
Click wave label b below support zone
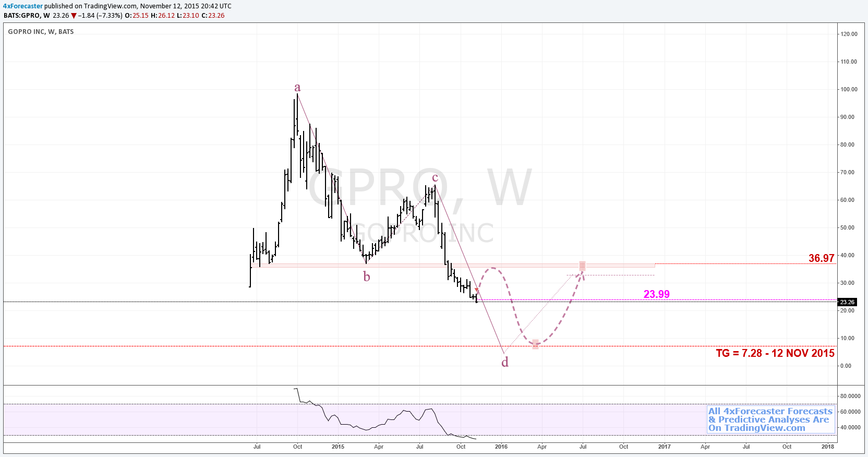[367, 276]
